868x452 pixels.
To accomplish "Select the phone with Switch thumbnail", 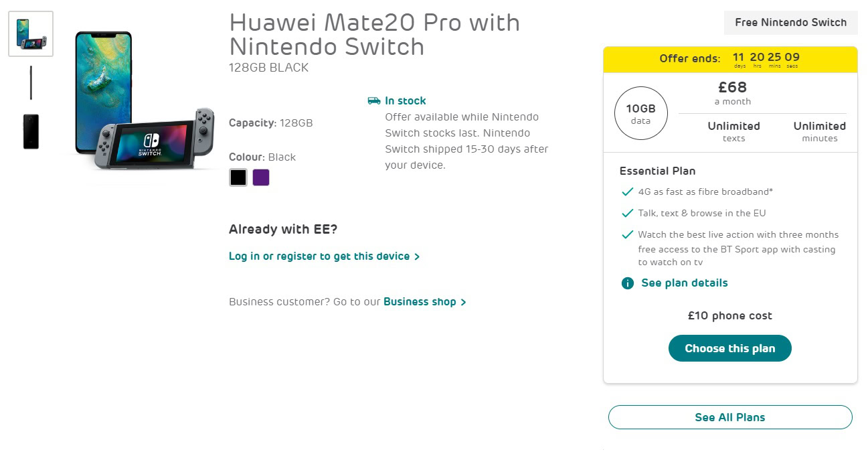I will tap(31, 33).
